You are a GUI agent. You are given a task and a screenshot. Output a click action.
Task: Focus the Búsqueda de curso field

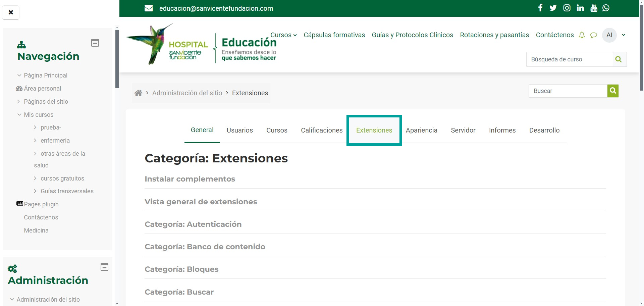coord(569,59)
